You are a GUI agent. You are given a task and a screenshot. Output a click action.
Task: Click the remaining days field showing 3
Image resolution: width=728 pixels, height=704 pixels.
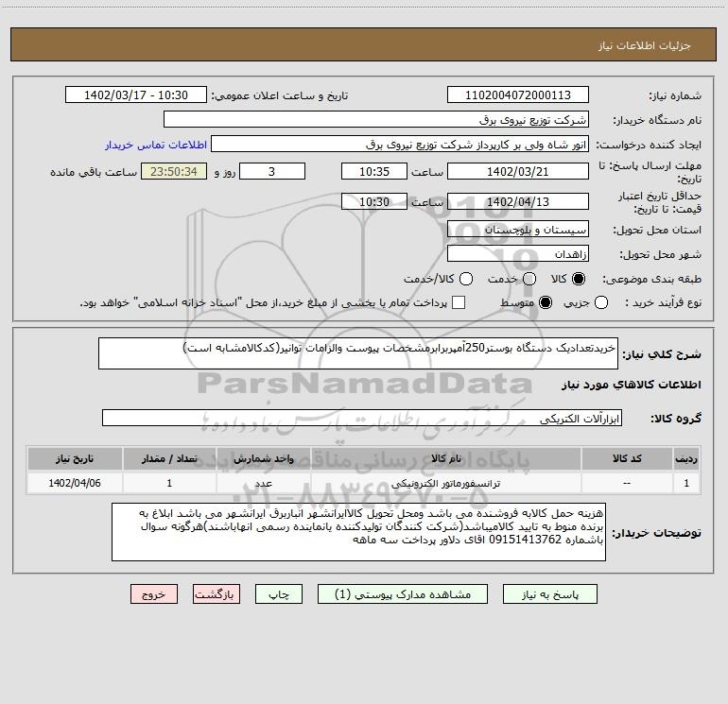pos(272,171)
